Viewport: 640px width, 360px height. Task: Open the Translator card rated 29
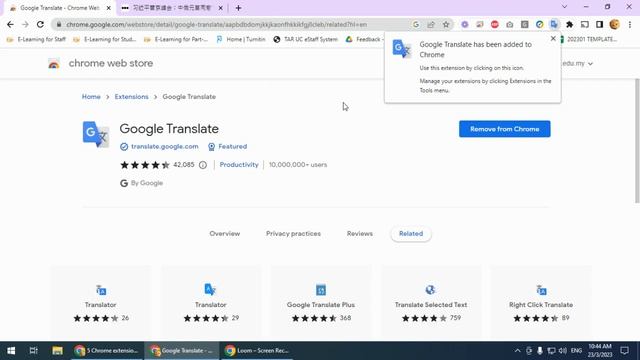point(211,303)
